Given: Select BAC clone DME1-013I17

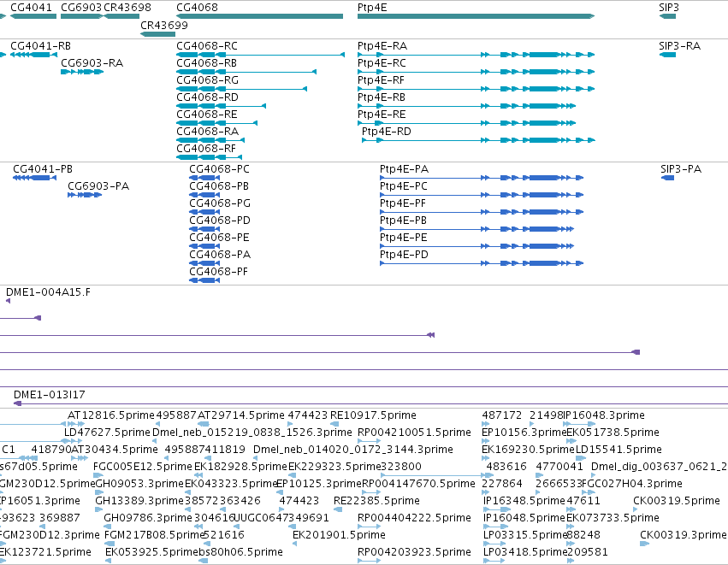Looking at the screenshot, I should 50,395.
